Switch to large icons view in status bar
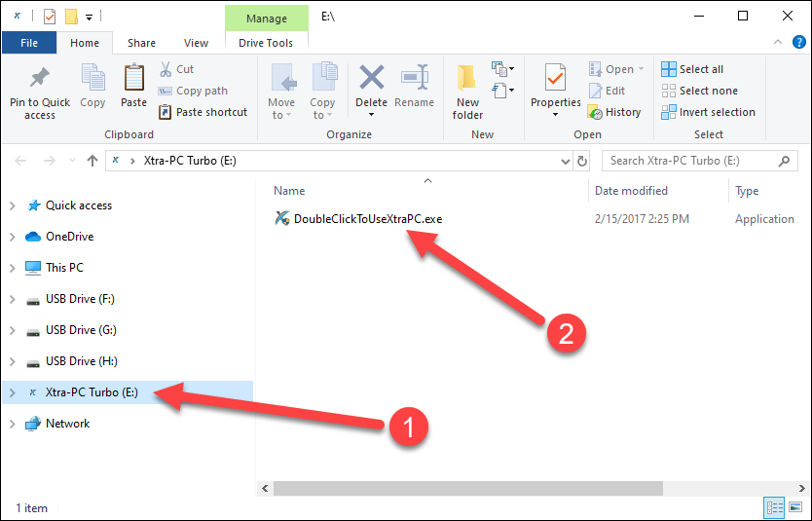 tap(795, 507)
